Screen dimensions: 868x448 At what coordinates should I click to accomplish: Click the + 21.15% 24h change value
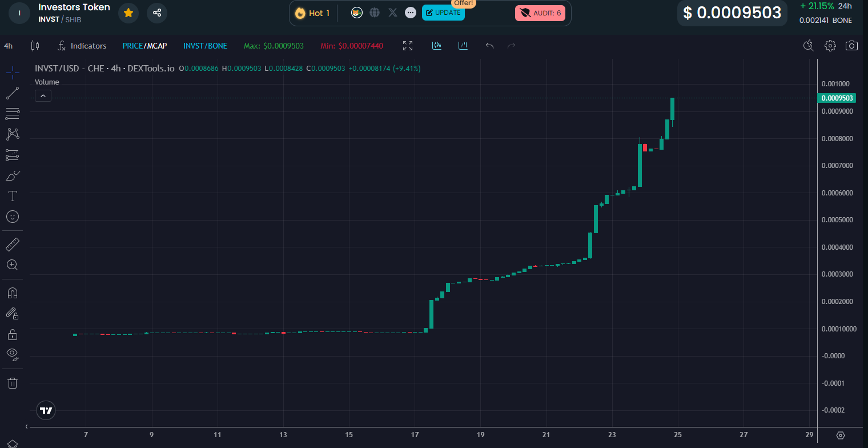(x=826, y=6)
